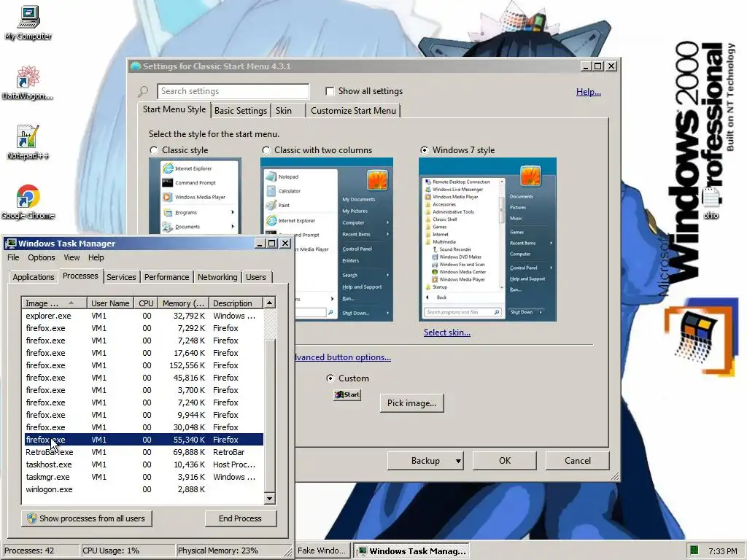Image resolution: width=747 pixels, height=560 pixels.
Task: Click the End Process button
Action: [240, 518]
